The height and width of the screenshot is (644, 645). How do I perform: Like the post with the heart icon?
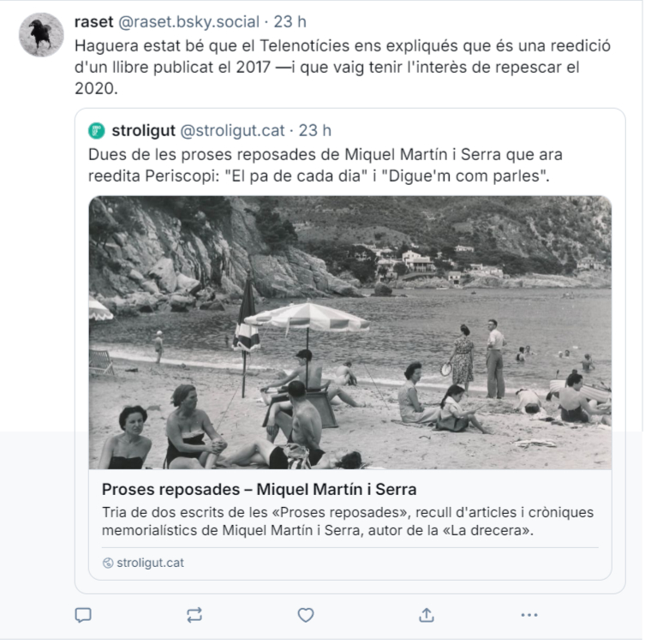click(x=306, y=614)
